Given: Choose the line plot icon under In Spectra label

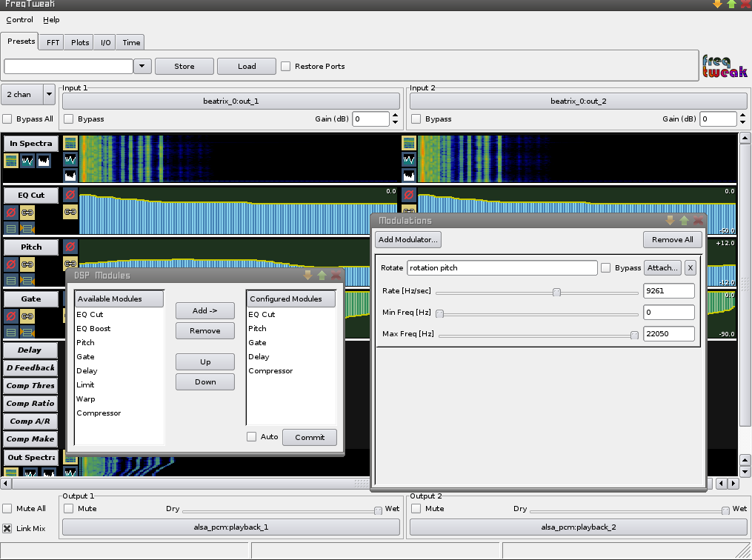Looking at the screenshot, I should coord(27,161).
